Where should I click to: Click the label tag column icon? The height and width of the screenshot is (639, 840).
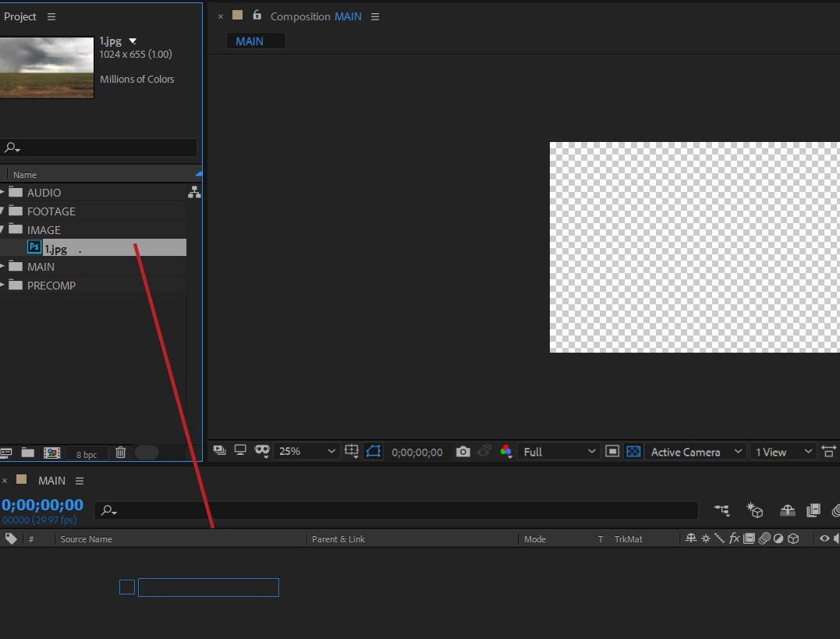click(x=11, y=539)
